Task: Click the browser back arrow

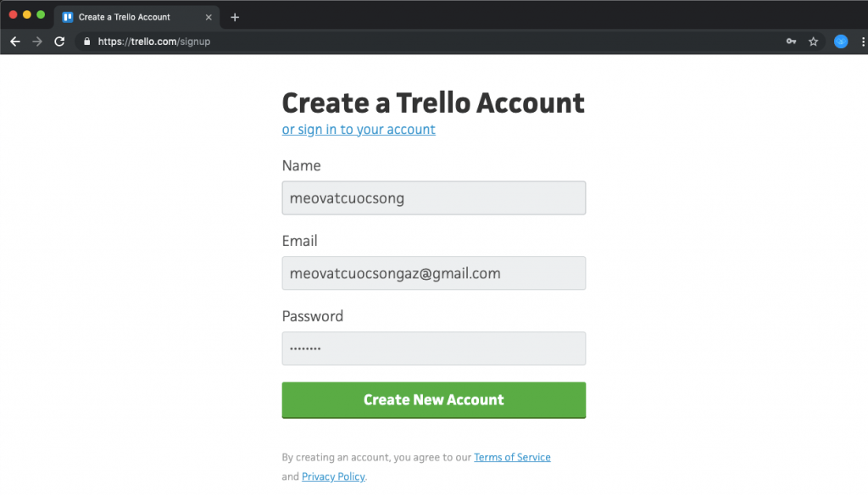Action: [15, 42]
